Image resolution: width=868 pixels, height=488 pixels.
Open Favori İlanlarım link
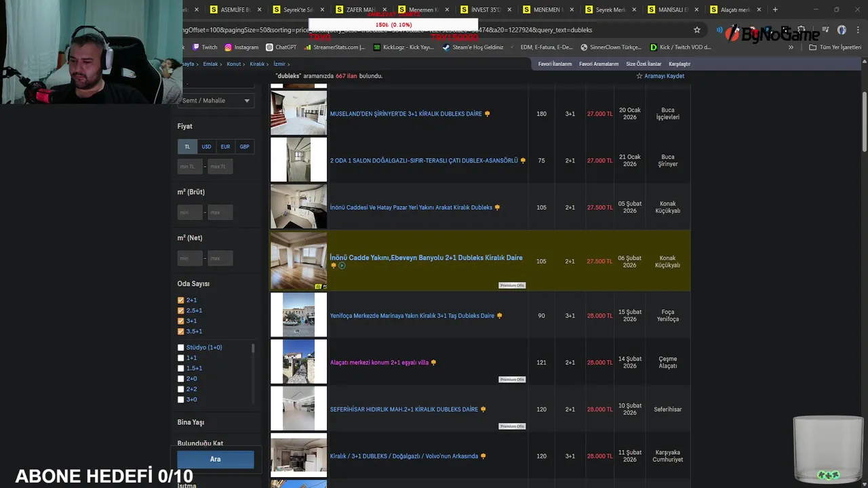pos(555,64)
